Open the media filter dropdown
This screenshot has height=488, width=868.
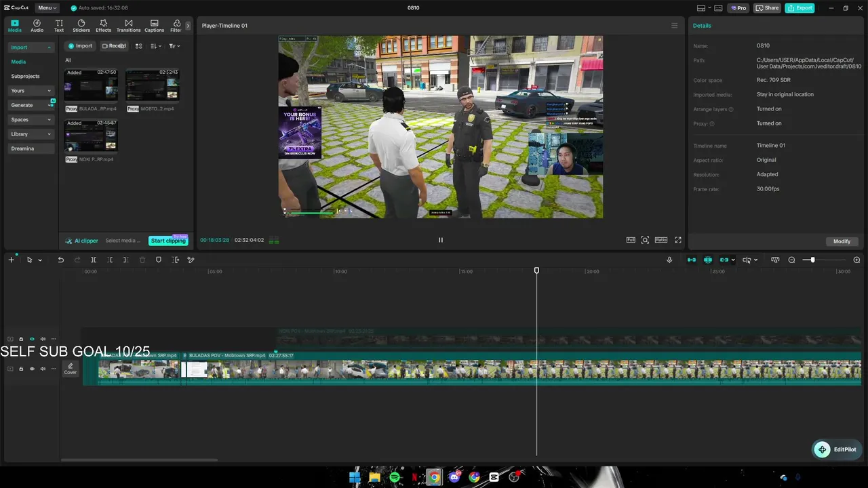click(x=174, y=46)
